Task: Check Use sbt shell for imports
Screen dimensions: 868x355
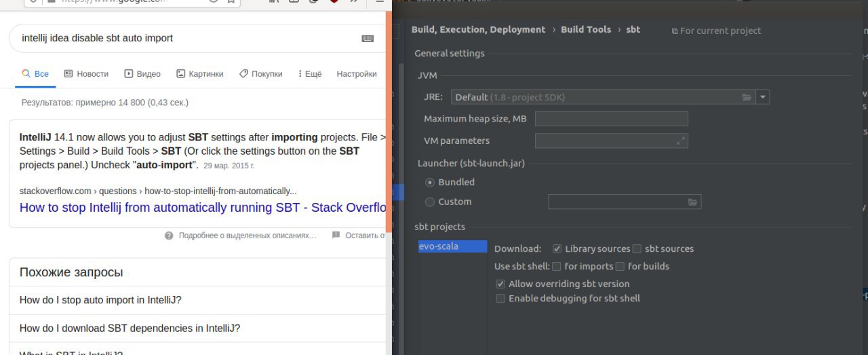Action: (x=557, y=267)
